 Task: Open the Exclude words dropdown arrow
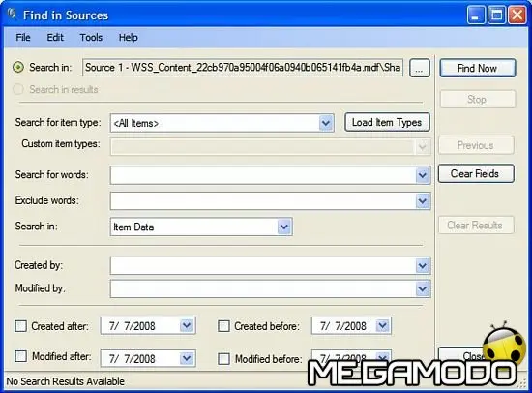423,201
